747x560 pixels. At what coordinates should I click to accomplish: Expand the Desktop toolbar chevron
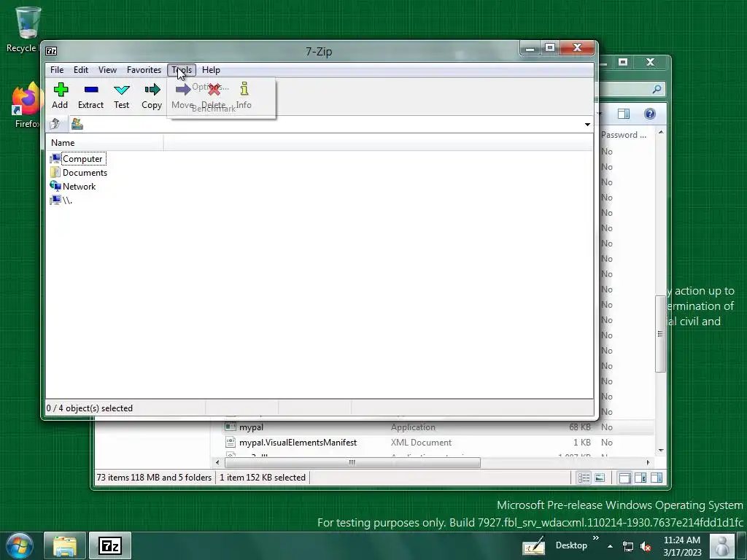point(595,538)
